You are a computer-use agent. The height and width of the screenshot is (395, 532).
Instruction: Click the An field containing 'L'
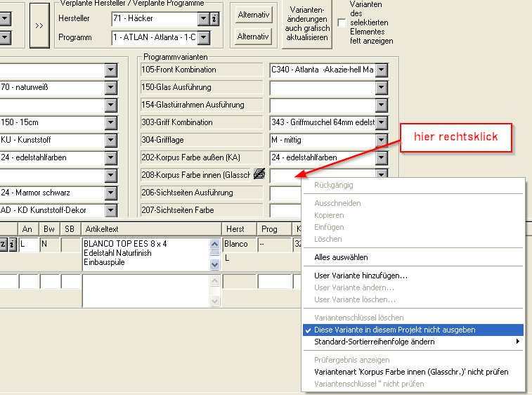pyautogui.click(x=27, y=245)
